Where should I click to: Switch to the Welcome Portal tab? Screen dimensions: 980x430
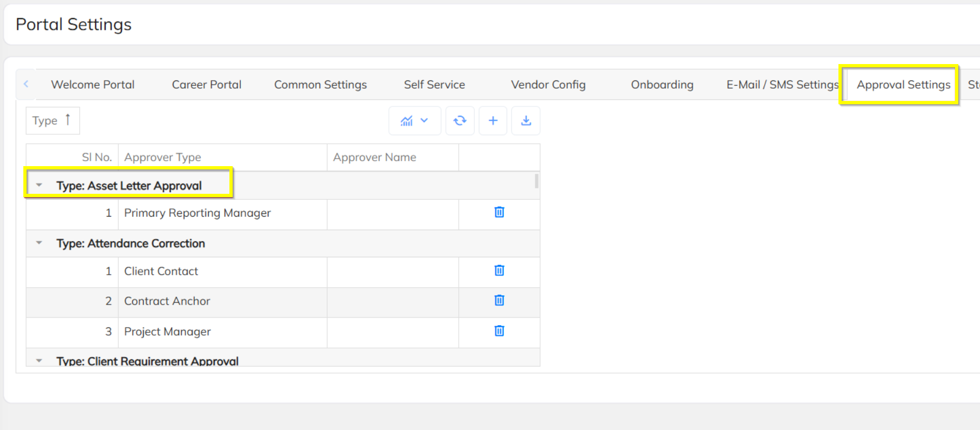point(93,85)
